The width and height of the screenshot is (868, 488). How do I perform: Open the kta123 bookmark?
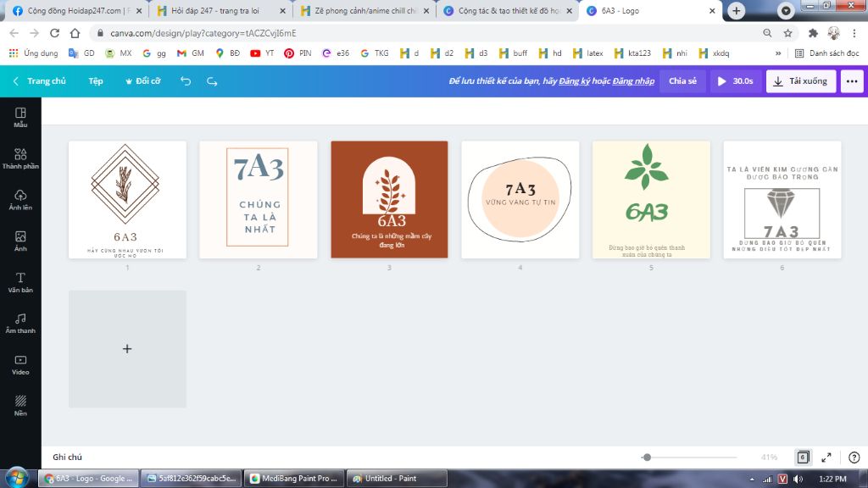coord(632,53)
